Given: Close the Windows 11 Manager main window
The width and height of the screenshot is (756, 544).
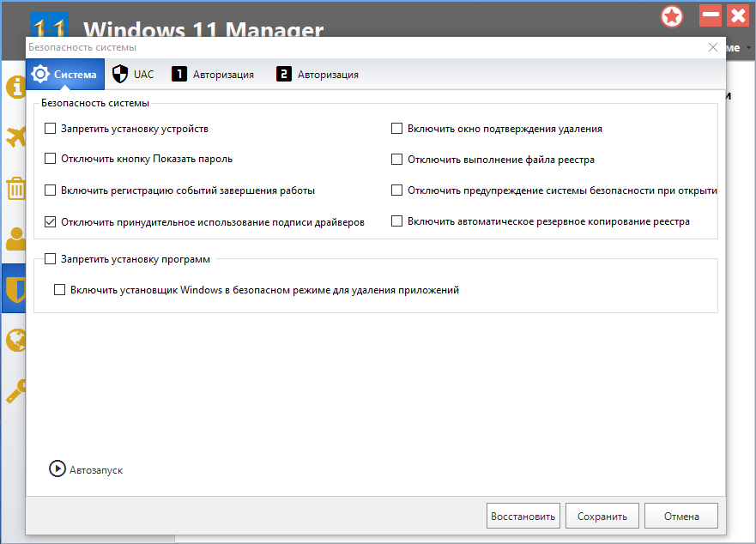Looking at the screenshot, I should pyautogui.click(x=738, y=16).
